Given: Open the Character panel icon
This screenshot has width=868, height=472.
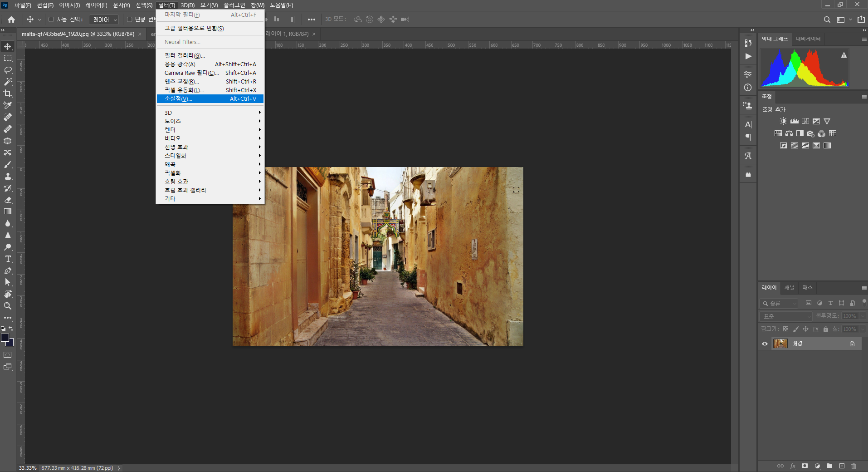Looking at the screenshot, I should [x=748, y=124].
